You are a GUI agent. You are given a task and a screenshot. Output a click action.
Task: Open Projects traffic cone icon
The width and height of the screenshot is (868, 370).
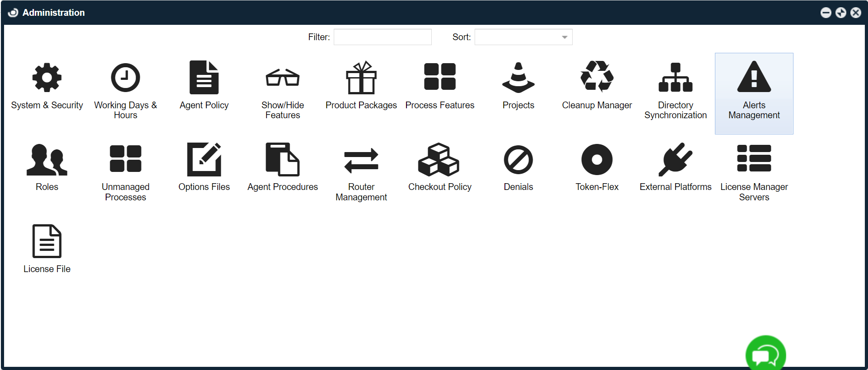(x=518, y=78)
